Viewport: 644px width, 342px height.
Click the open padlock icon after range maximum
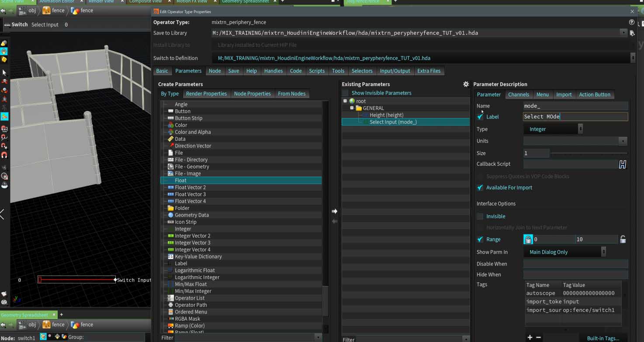point(623,239)
